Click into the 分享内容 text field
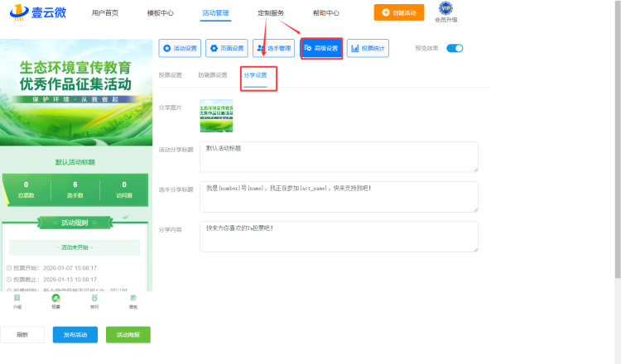Viewport: 621px width, 364px height. pos(338,236)
